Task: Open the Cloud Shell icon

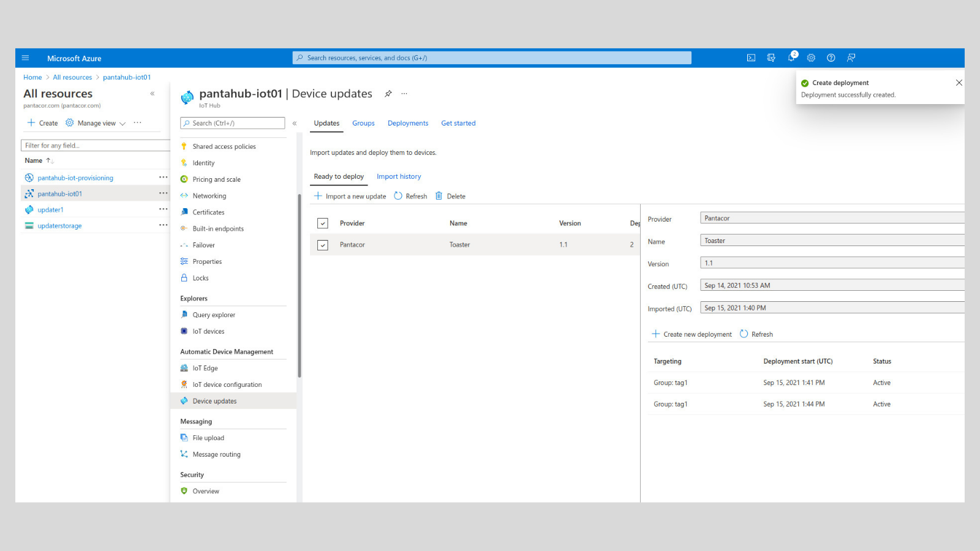Action: pos(751,58)
